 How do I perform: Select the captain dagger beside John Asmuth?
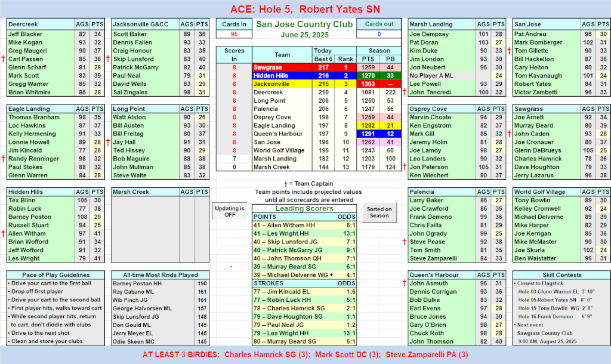[x=405, y=283]
